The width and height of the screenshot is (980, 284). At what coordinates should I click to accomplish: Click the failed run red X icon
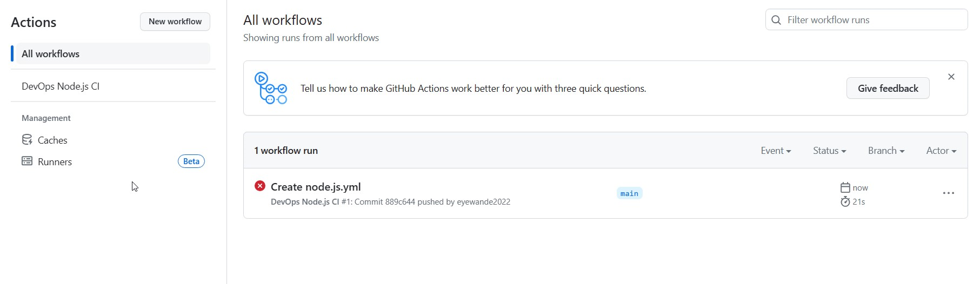point(260,186)
